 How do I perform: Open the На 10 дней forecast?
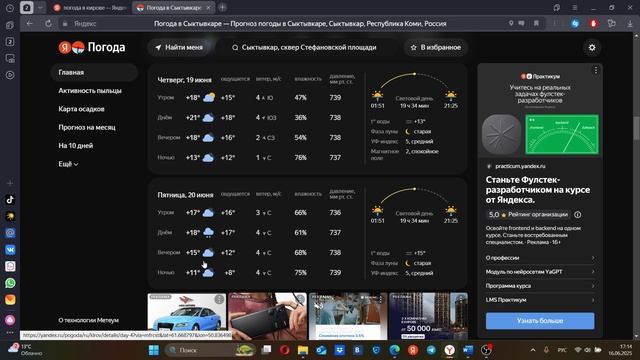[76, 146]
